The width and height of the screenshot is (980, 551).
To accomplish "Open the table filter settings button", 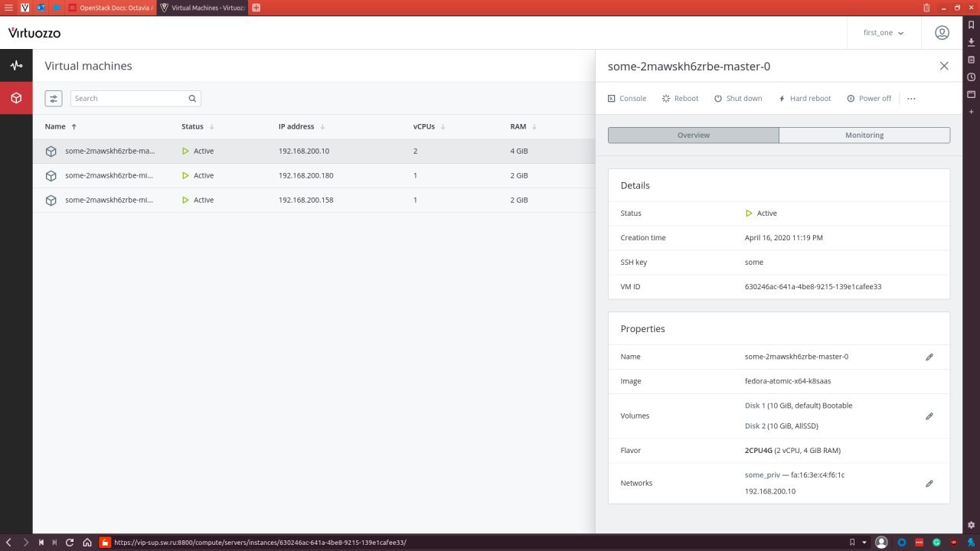I will pyautogui.click(x=54, y=98).
